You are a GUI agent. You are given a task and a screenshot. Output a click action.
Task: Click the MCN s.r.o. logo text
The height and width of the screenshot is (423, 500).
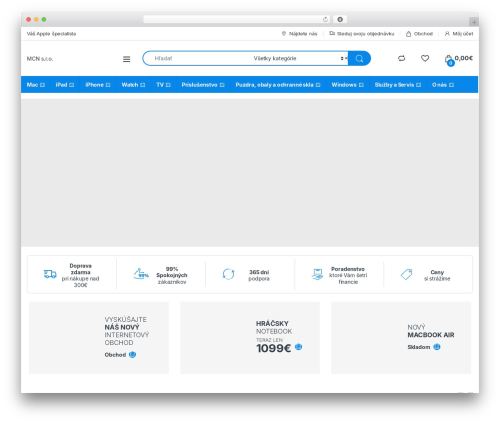(x=40, y=59)
